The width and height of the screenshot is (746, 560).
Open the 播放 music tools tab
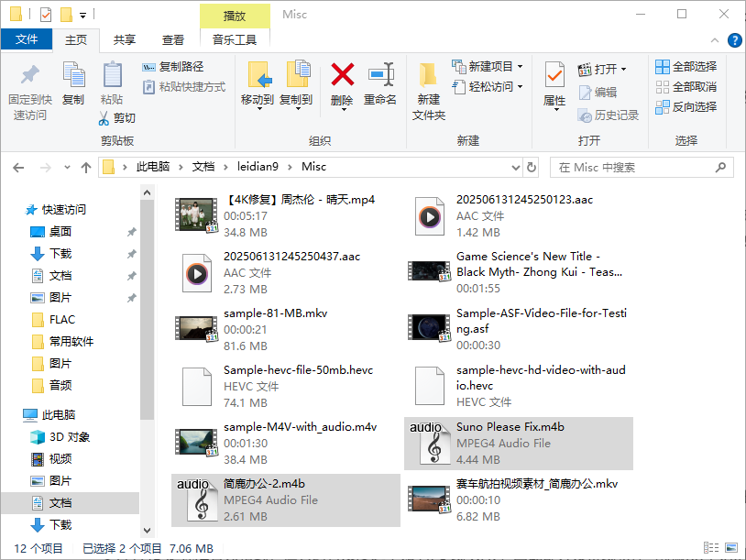pos(233,16)
